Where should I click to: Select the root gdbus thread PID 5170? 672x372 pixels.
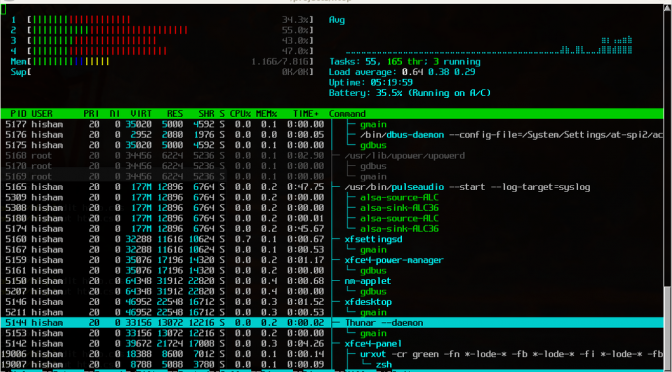pyautogui.click(x=332, y=166)
